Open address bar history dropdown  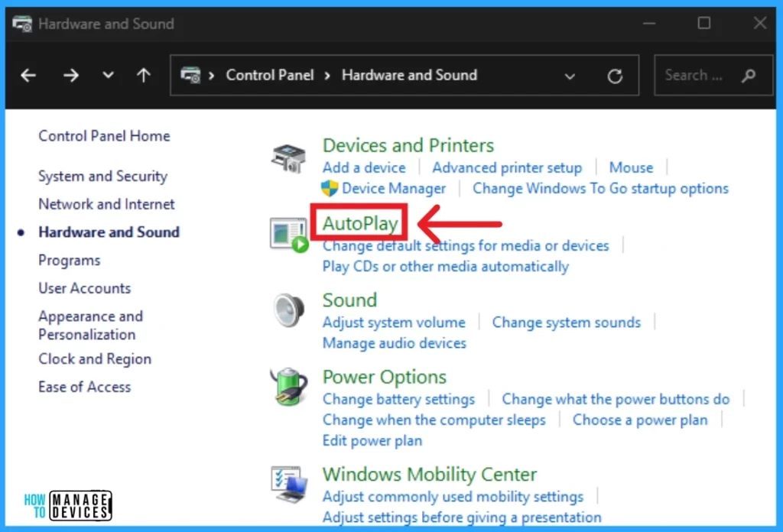click(x=570, y=76)
